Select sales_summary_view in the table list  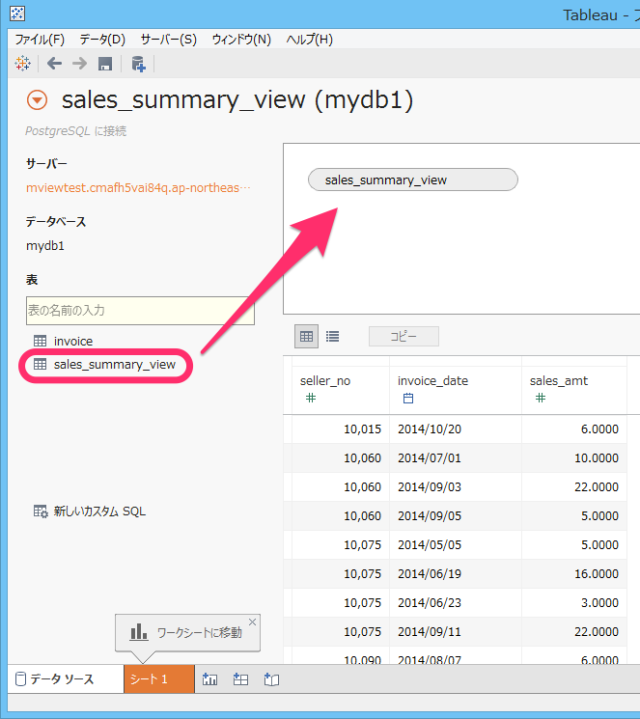115,365
